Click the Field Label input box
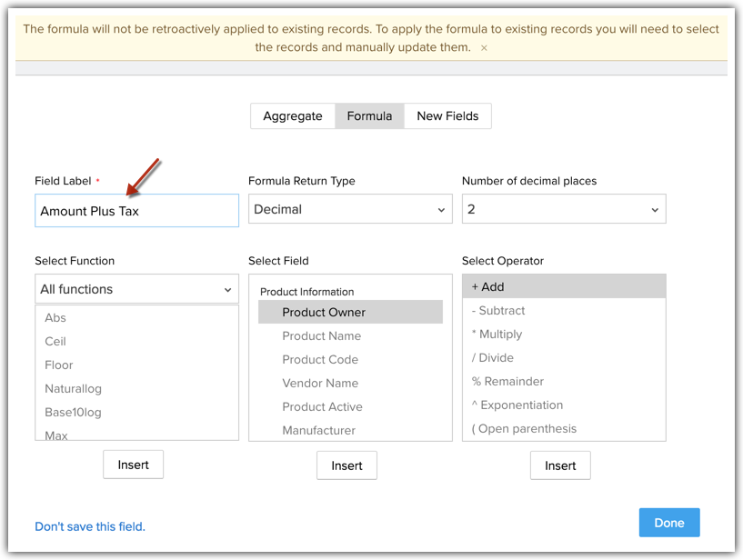 pos(136,211)
